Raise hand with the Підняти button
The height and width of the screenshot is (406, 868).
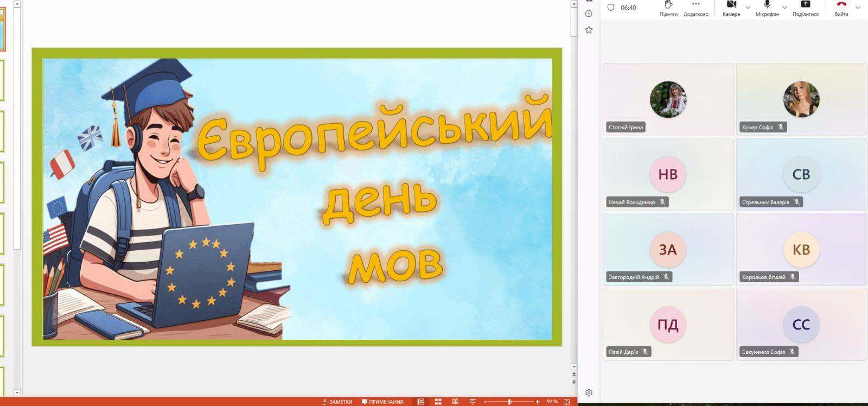668,8
